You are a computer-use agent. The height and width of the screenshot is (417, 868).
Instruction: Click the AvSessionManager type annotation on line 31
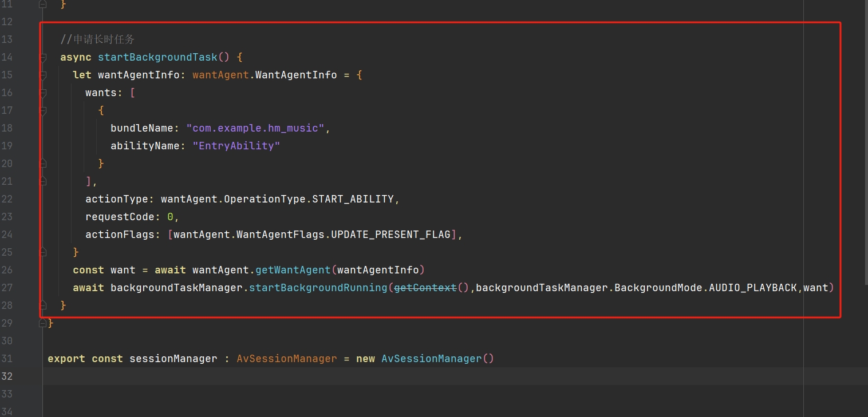tap(287, 359)
